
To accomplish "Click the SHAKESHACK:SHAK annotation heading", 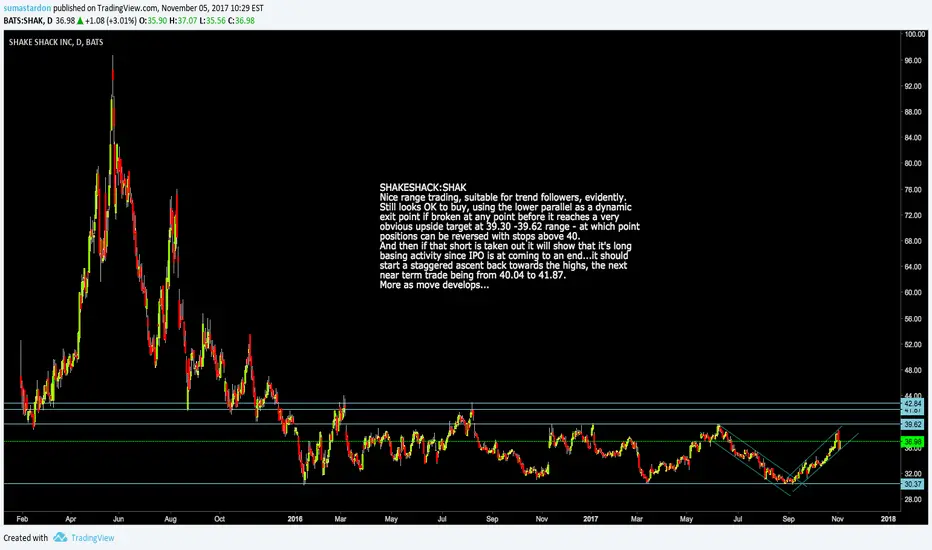I will click(x=423, y=187).
